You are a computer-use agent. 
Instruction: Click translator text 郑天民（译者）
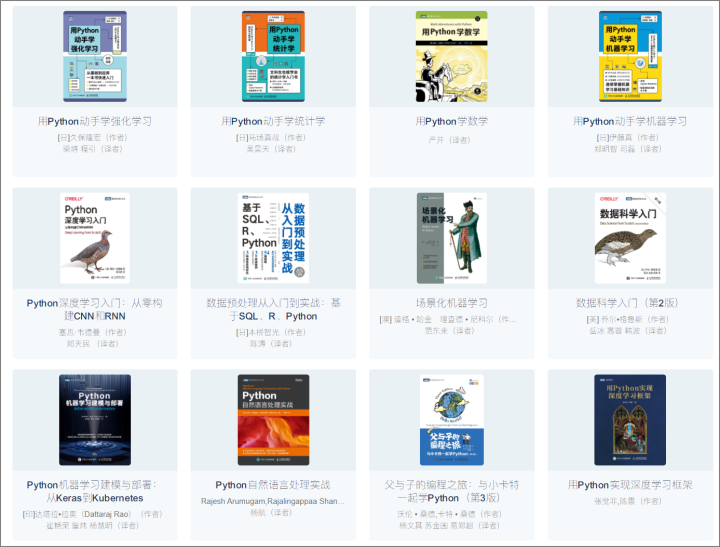coord(93,344)
